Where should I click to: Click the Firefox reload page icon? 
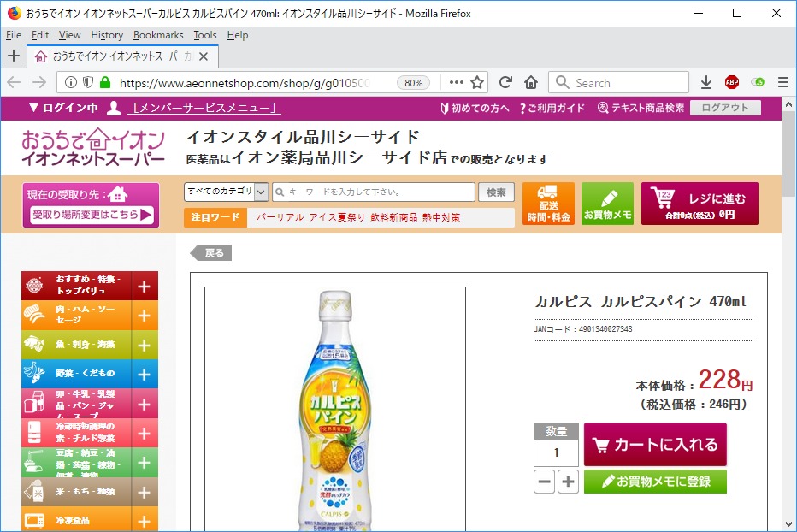(x=505, y=82)
